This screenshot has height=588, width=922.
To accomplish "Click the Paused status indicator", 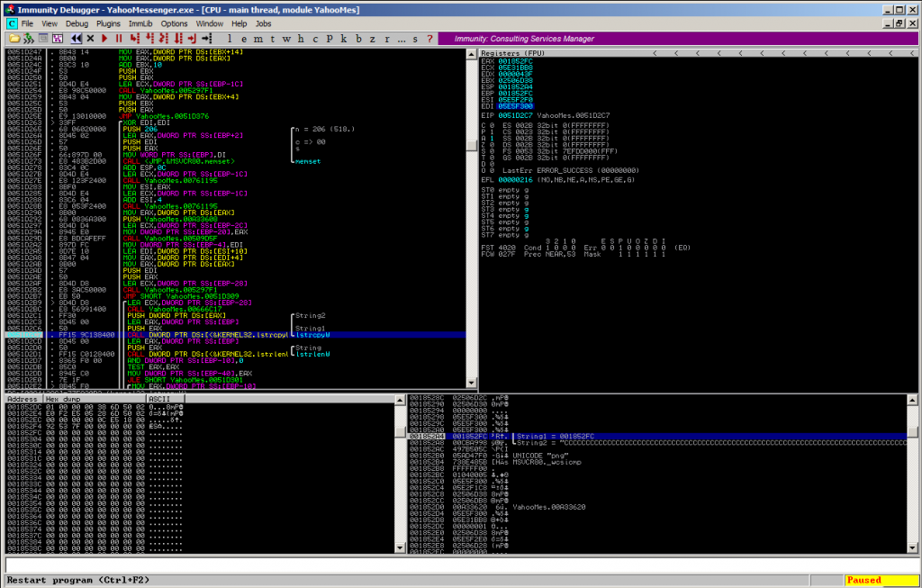I will tap(881, 580).
